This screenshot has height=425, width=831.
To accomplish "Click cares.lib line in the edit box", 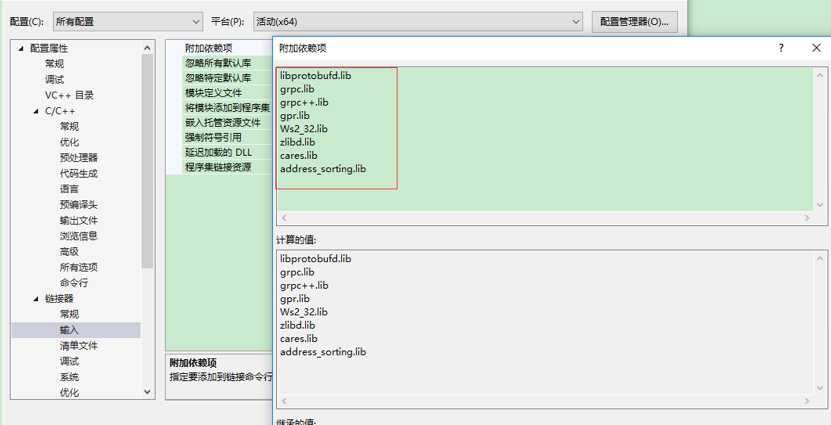I will point(298,156).
